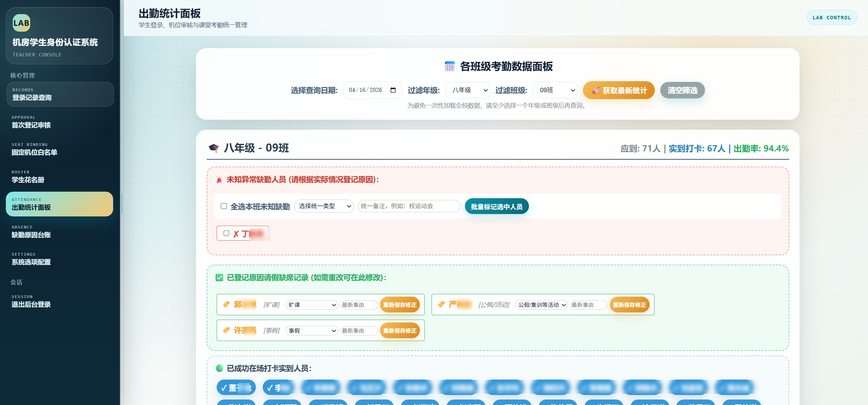868x405 pixels.
Task: Click the present student chip starting with 董
Action: point(236,388)
